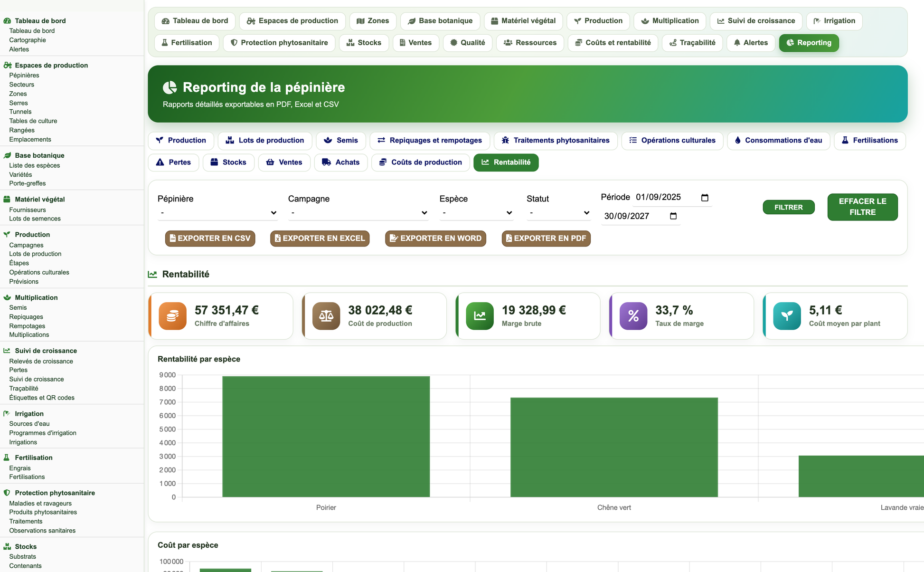
Task: Click the sidebar Espaces de production tractor icon
Action: (7, 65)
